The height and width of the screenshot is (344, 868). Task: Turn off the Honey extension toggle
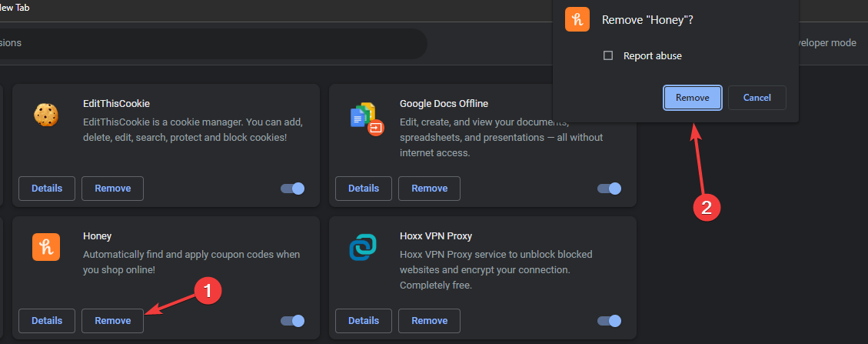[x=292, y=321]
